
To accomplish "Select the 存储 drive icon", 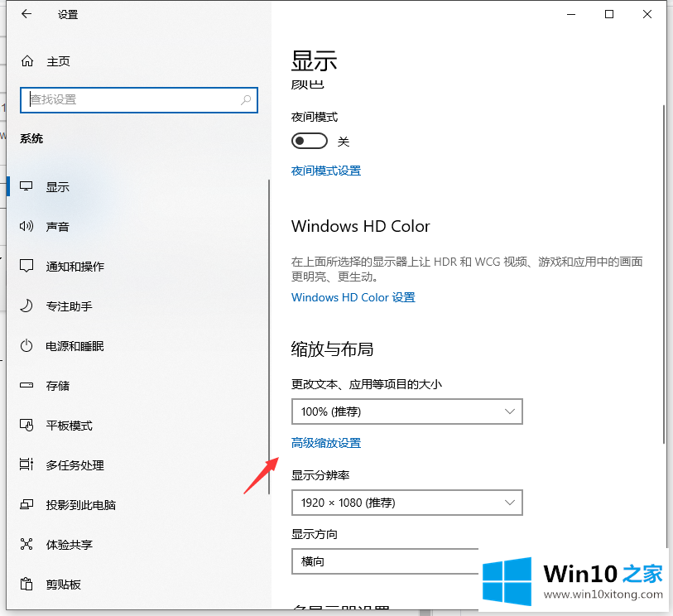I will tap(26, 385).
